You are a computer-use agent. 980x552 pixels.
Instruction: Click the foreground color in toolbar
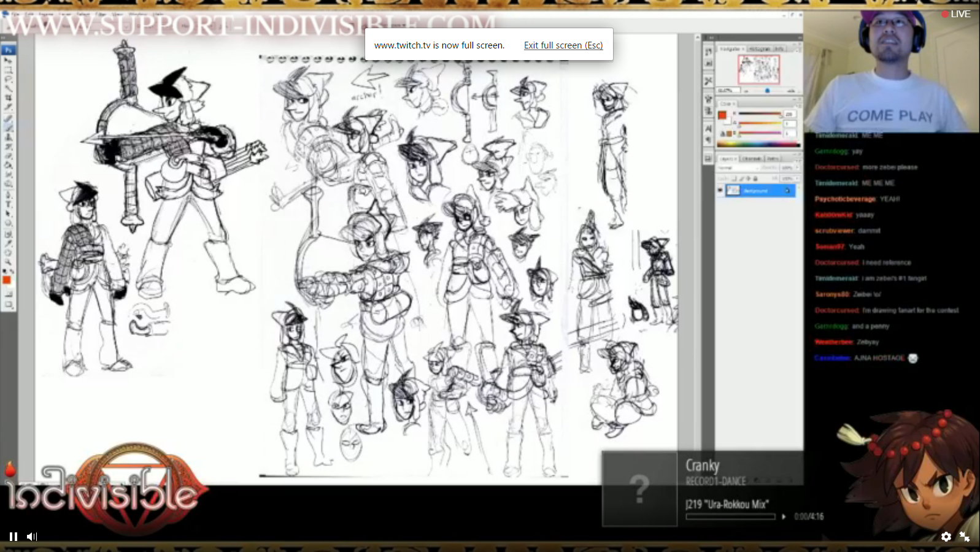point(7,280)
